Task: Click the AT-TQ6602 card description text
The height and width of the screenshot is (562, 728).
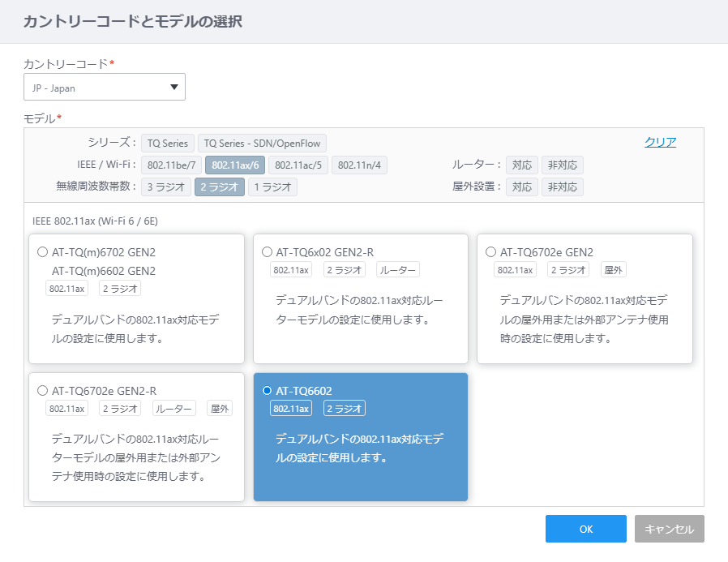Action: click(x=359, y=448)
